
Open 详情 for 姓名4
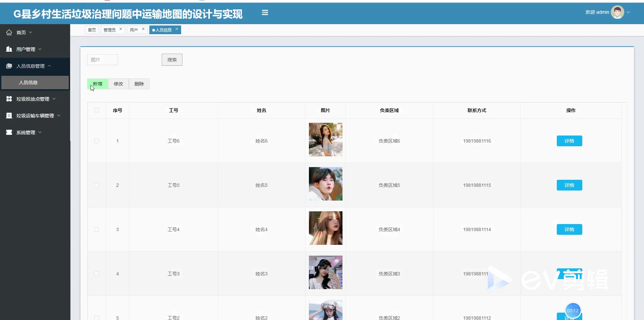(x=570, y=229)
